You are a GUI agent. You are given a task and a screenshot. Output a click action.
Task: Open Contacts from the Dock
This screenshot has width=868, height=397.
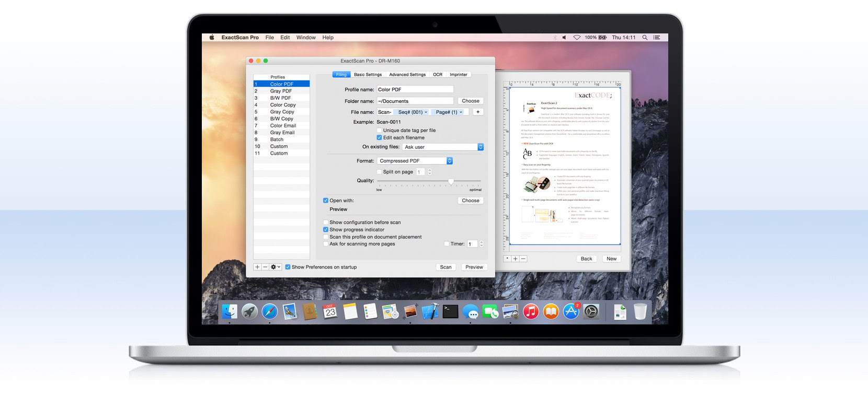(310, 312)
